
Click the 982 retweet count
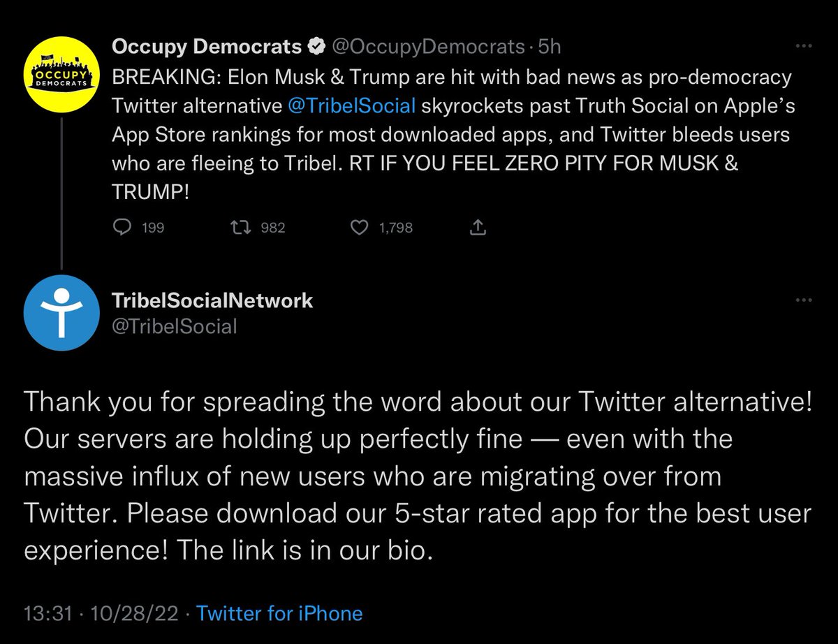click(272, 228)
